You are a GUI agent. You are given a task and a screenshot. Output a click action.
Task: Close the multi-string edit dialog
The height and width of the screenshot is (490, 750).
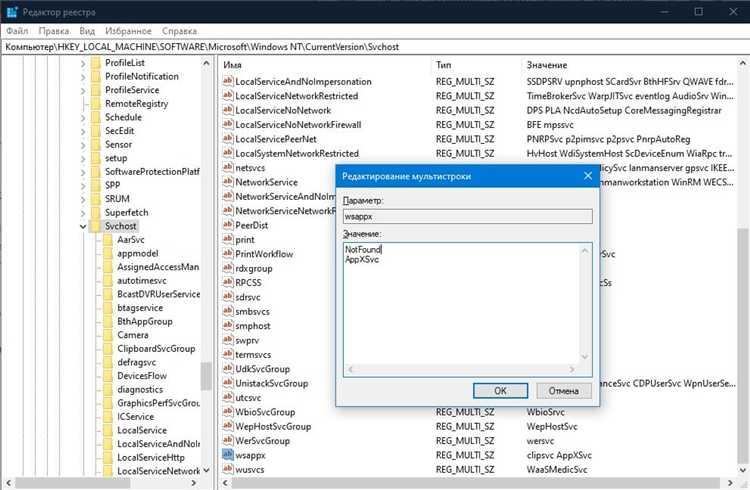(588, 176)
